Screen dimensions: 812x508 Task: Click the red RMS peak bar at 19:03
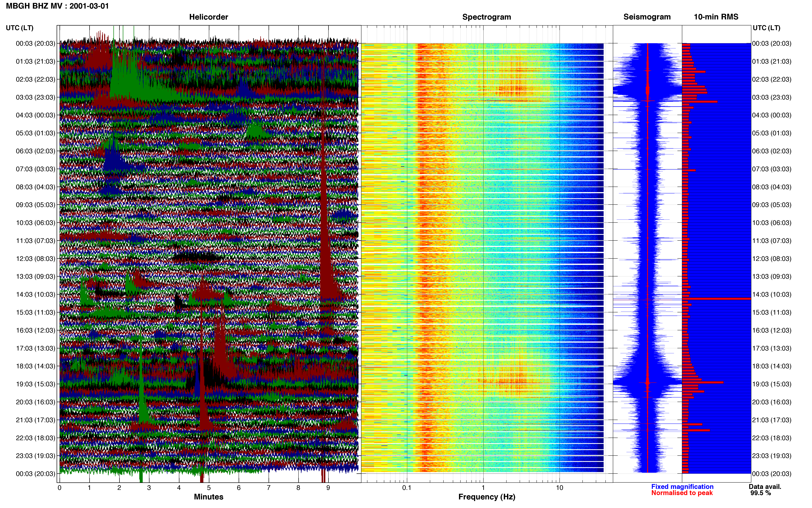702,382
